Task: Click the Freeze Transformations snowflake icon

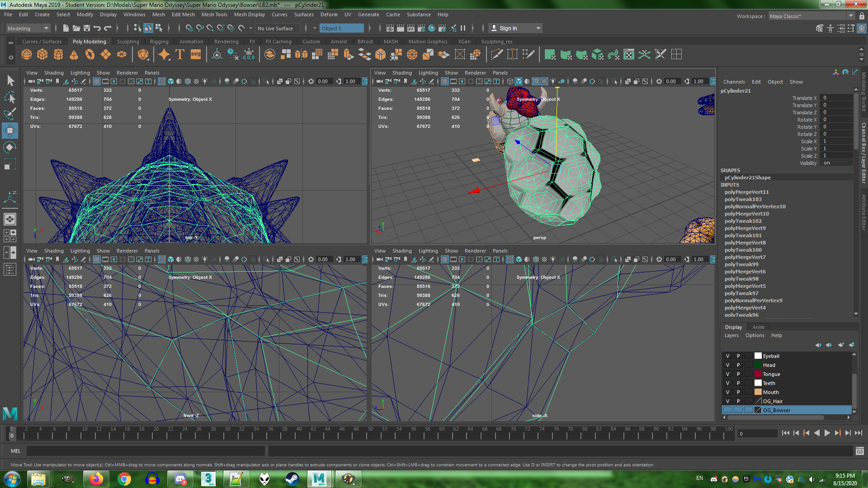Action: click(249, 55)
